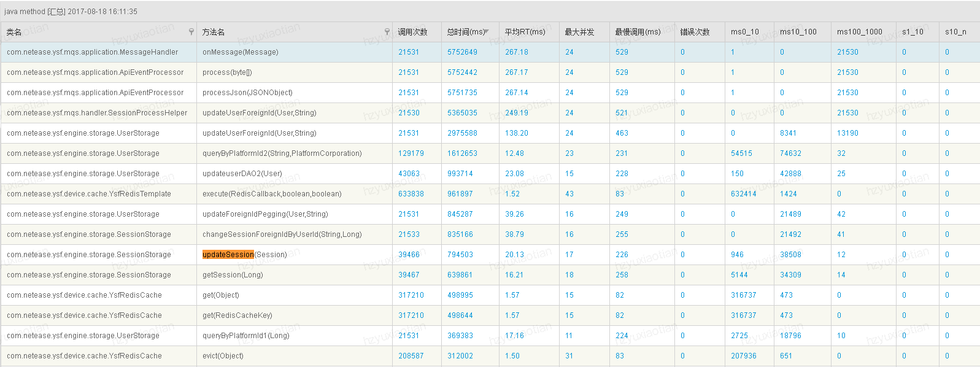Click slowest call value 258
Viewport: 980px width, 367px height.
click(x=621, y=275)
